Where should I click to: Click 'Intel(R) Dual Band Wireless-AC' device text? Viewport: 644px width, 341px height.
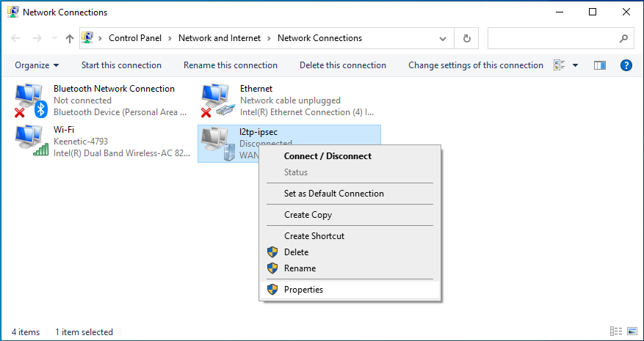click(122, 153)
